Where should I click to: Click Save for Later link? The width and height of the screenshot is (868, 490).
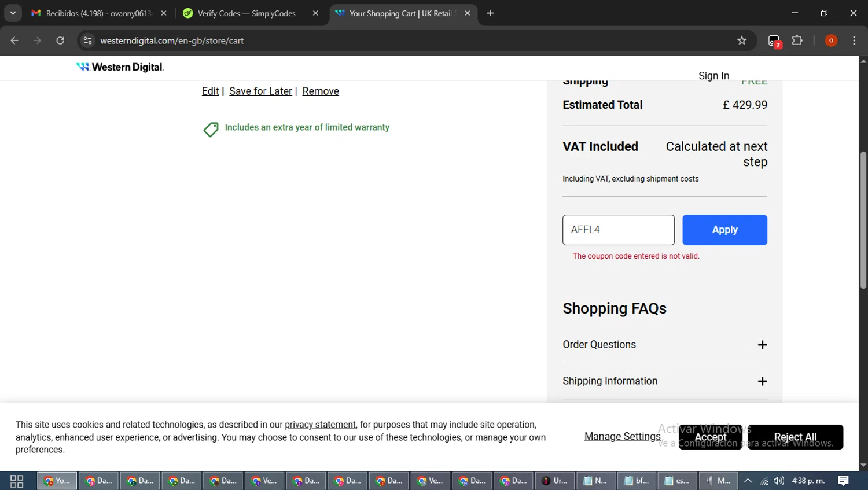click(260, 91)
